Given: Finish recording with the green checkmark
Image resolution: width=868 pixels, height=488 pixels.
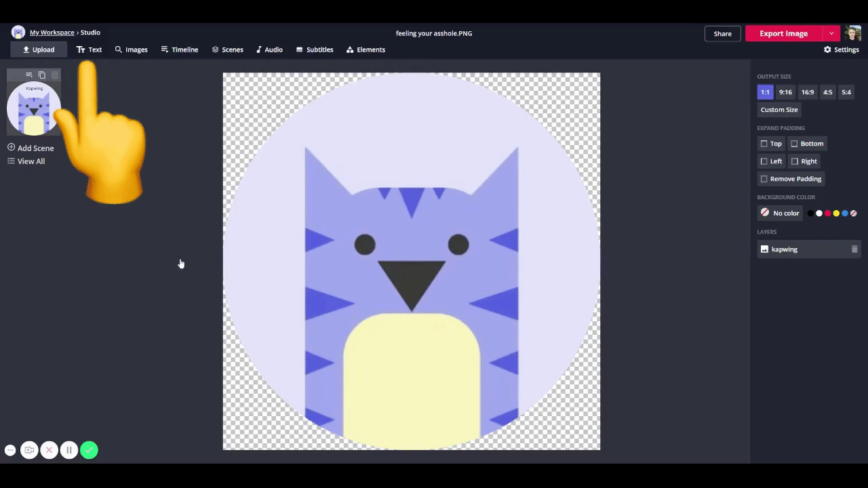Looking at the screenshot, I should tap(89, 450).
